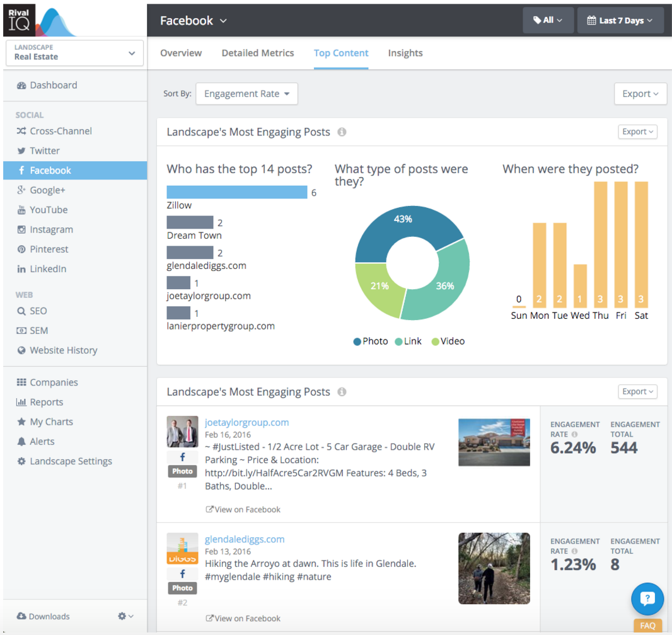The width and height of the screenshot is (672, 635).
Task: Switch to the Detailed Metrics tab
Action: click(x=257, y=53)
